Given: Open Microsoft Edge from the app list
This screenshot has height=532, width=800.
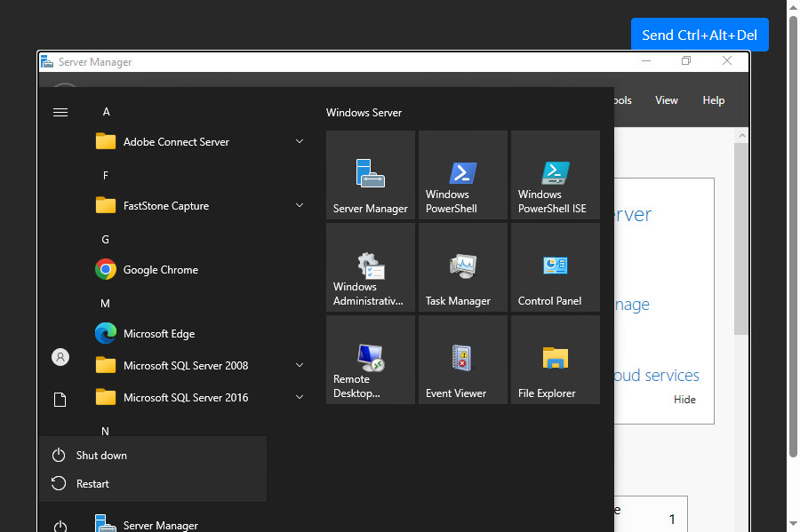Looking at the screenshot, I should pos(158,334).
